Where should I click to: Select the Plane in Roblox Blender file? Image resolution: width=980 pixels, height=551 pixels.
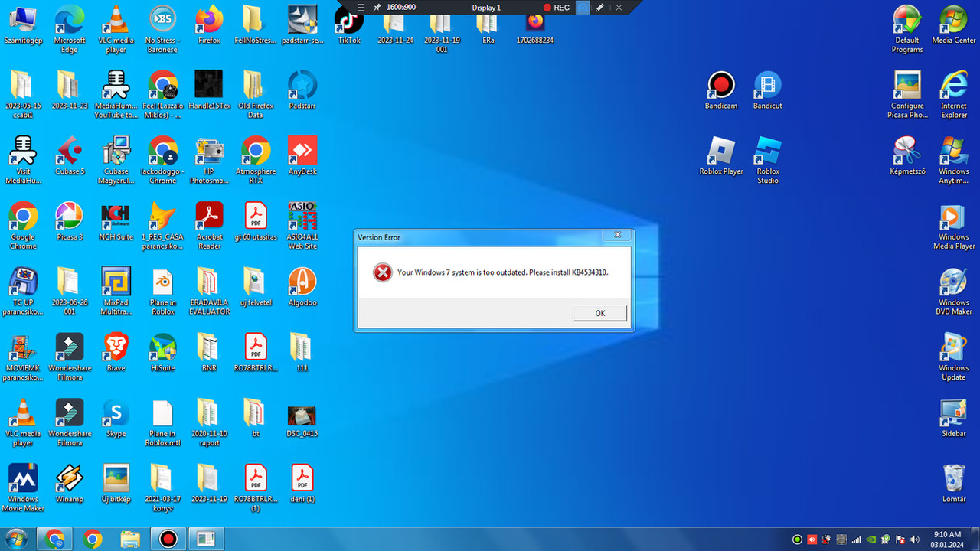162,292
